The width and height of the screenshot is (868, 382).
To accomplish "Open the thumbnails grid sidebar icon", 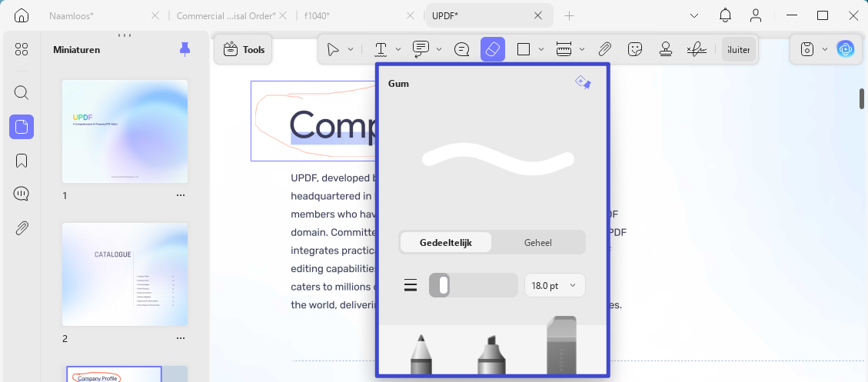I will coord(21,49).
